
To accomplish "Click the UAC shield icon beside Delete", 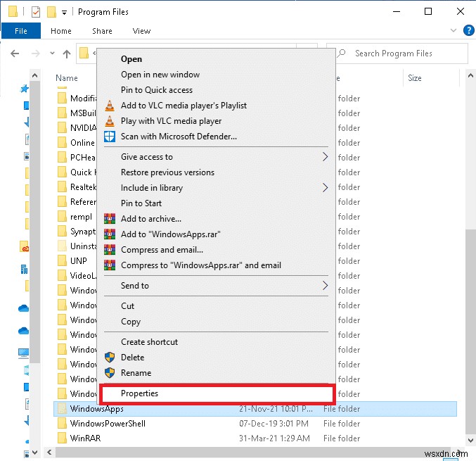I will [x=110, y=358].
